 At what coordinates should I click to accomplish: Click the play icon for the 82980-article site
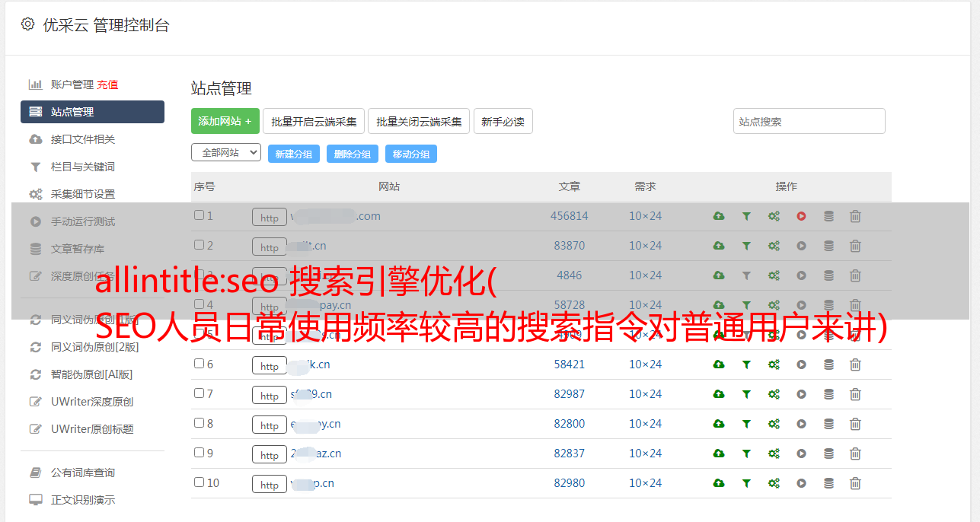[801, 483]
